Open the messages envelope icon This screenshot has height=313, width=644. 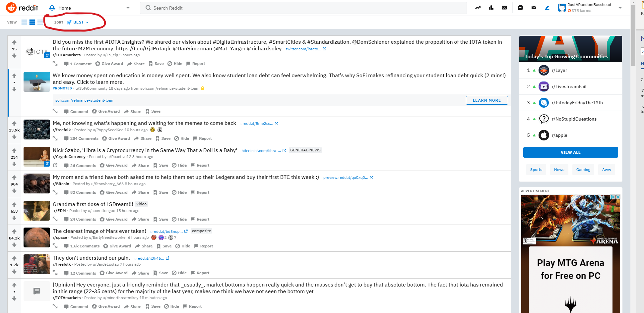(534, 8)
